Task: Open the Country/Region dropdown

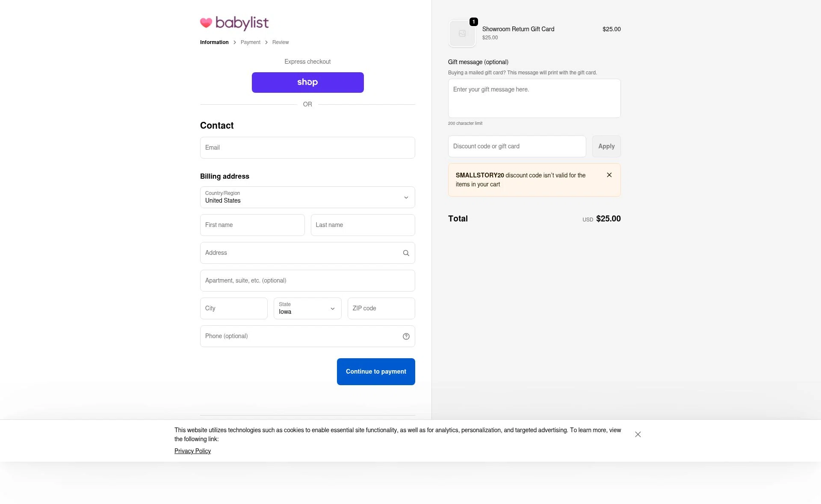Action: pos(307,197)
